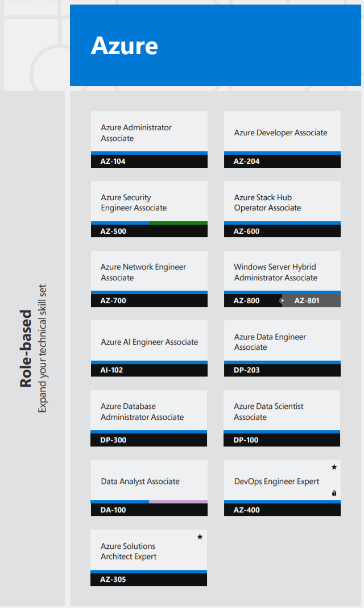Click the AZ-800 exam label
Viewport: 364px width, 608px height.
click(247, 300)
